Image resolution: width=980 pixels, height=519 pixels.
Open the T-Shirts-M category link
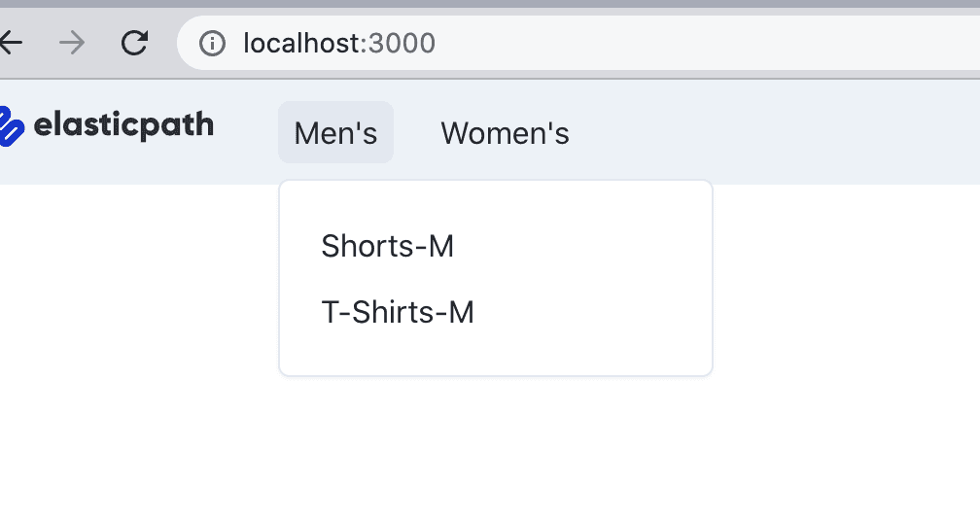398,313
